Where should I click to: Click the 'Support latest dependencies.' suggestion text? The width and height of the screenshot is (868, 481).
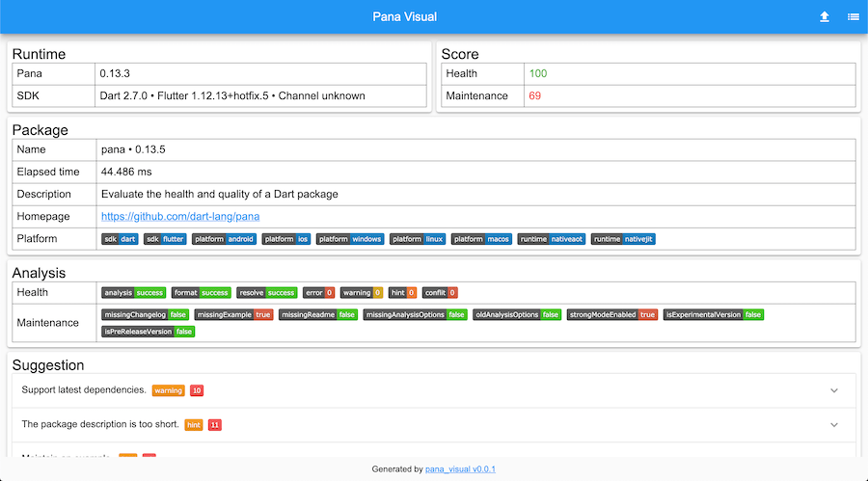click(x=84, y=389)
